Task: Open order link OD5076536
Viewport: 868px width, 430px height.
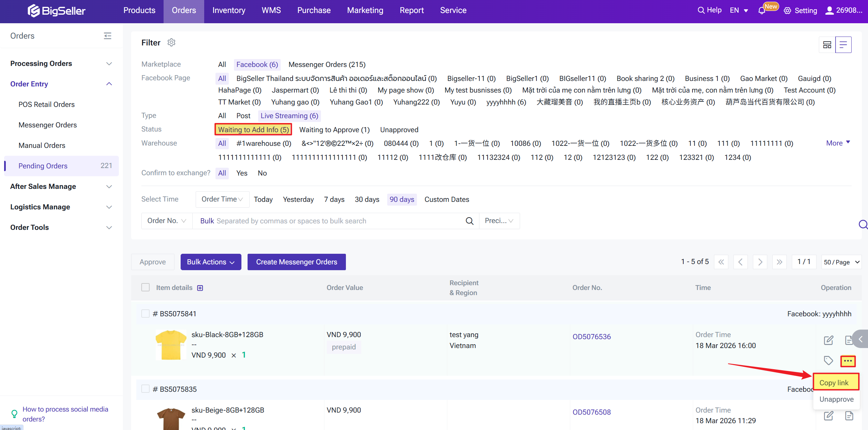Action: click(x=591, y=337)
